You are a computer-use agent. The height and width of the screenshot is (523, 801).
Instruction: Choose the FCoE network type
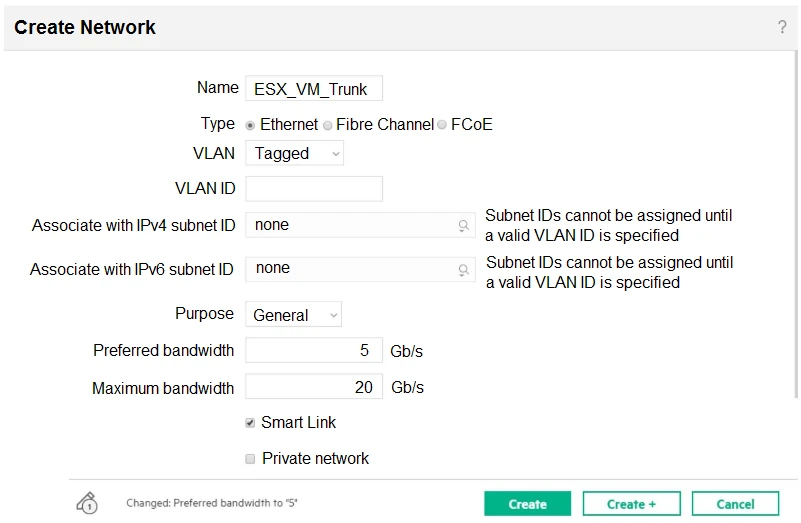pyautogui.click(x=442, y=125)
